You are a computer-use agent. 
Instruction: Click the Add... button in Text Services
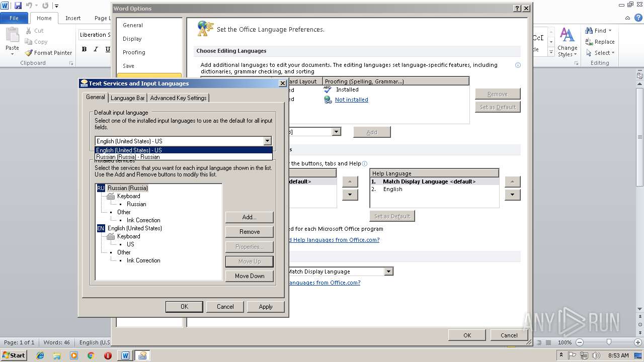point(250,217)
